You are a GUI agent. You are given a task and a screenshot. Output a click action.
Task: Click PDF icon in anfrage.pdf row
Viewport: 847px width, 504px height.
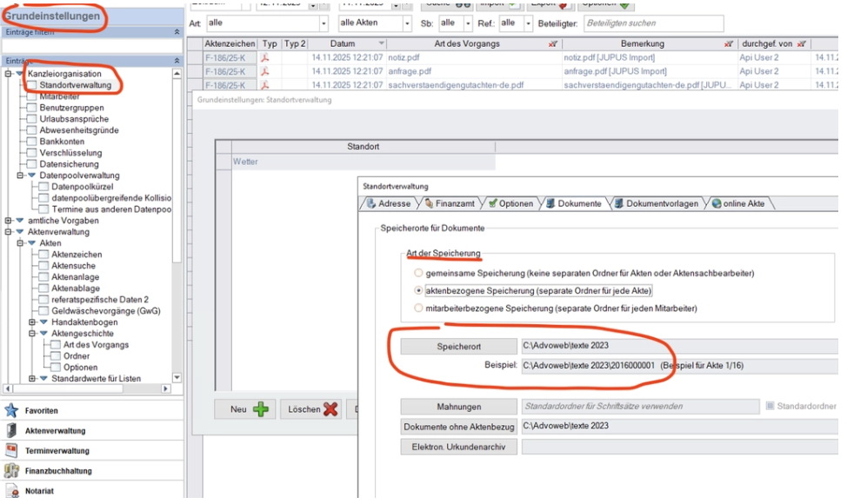coord(264,71)
